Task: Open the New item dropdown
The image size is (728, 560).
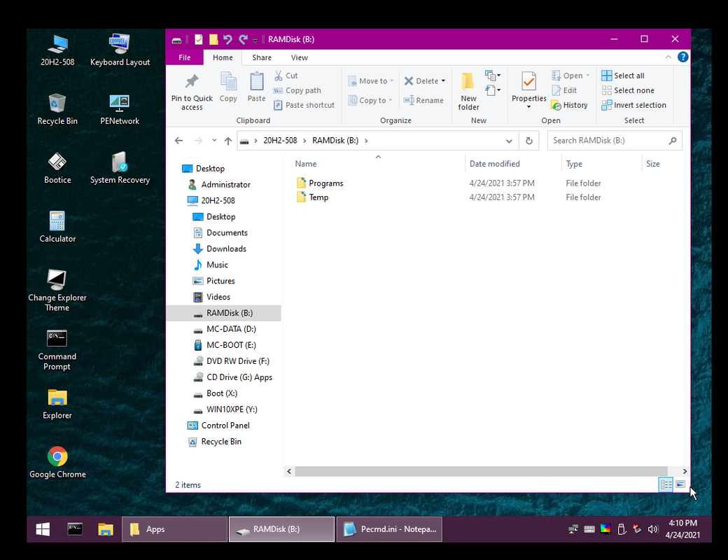Action: pos(493,75)
